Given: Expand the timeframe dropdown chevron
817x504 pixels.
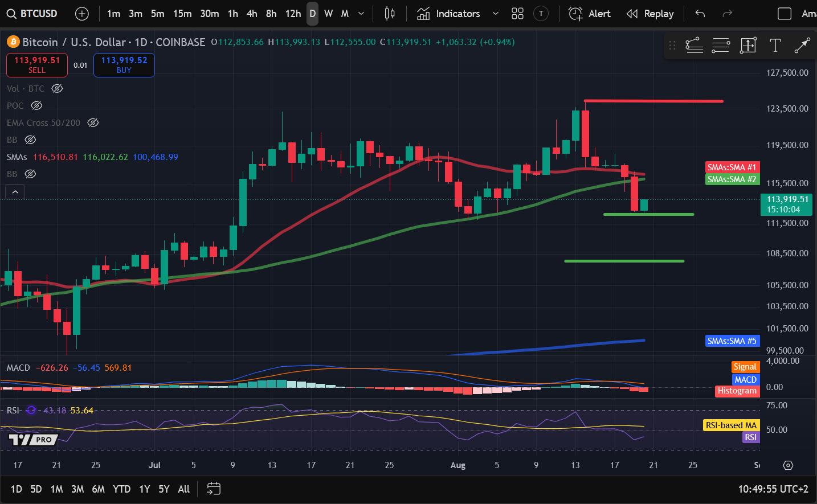Looking at the screenshot, I should [361, 14].
